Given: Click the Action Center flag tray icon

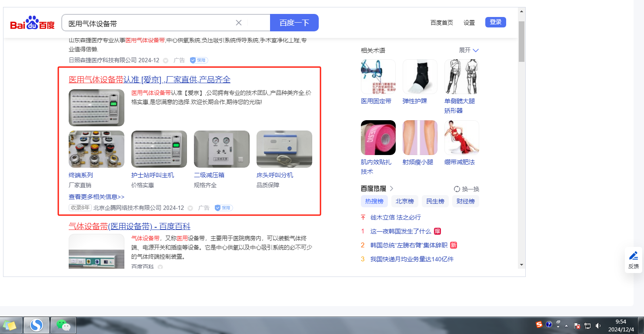Looking at the screenshot, I should pyautogui.click(x=577, y=326).
